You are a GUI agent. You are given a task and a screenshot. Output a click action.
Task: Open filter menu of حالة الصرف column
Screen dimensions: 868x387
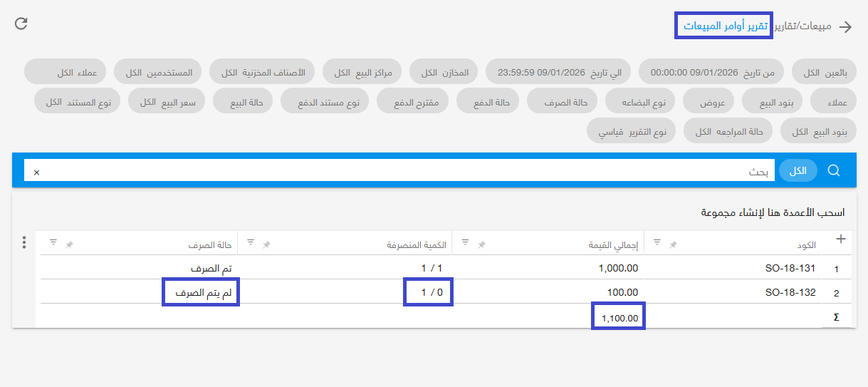point(53,242)
